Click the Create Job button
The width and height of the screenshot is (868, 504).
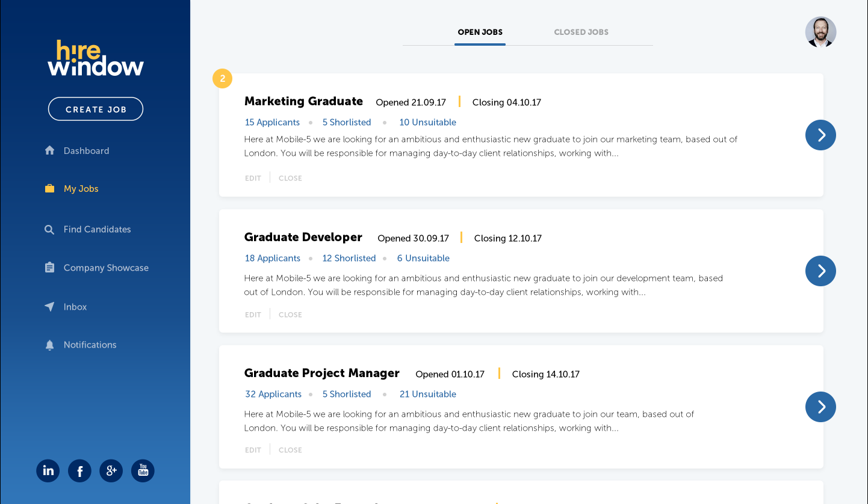point(95,109)
